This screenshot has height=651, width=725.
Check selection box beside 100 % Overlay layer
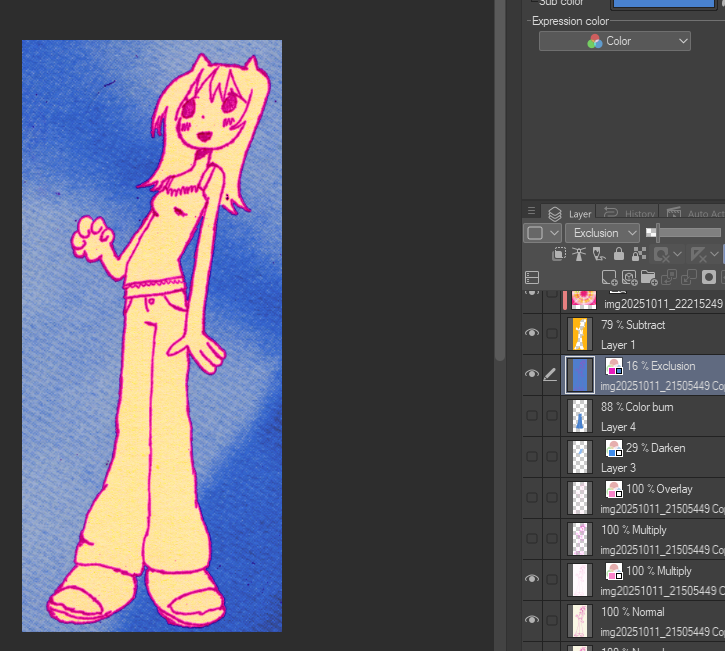(x=552, y=497)
